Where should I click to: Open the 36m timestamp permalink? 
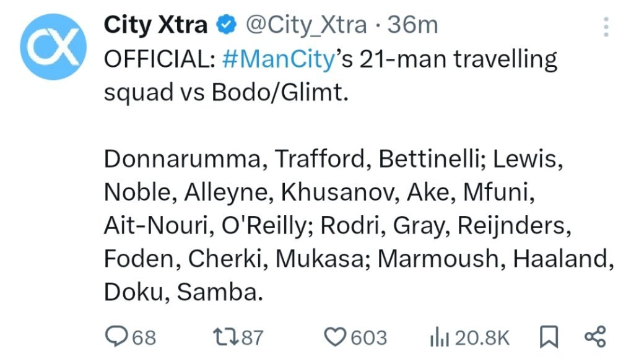(413, 25)
